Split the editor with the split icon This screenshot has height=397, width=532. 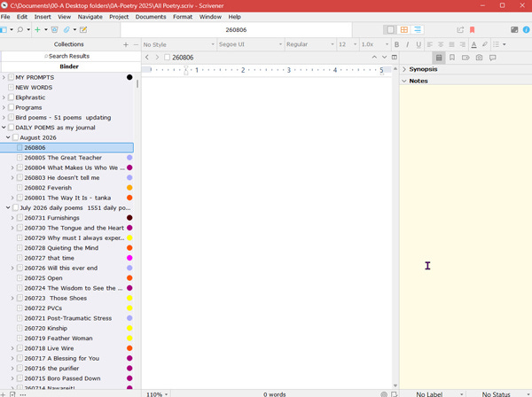click(395, 58)
